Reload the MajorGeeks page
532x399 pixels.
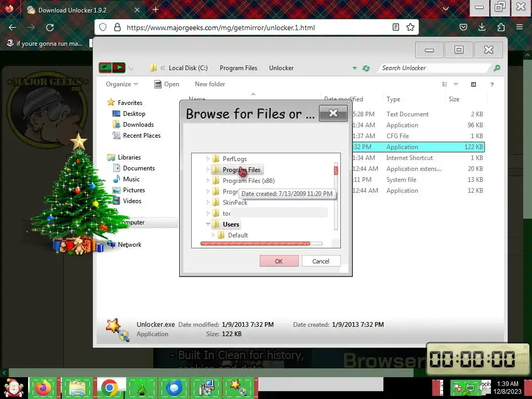[x=50, y=28]
